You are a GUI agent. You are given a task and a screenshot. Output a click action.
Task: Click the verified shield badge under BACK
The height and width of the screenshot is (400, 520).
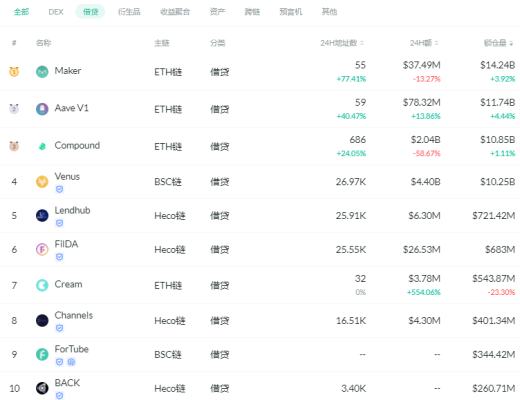59,396
